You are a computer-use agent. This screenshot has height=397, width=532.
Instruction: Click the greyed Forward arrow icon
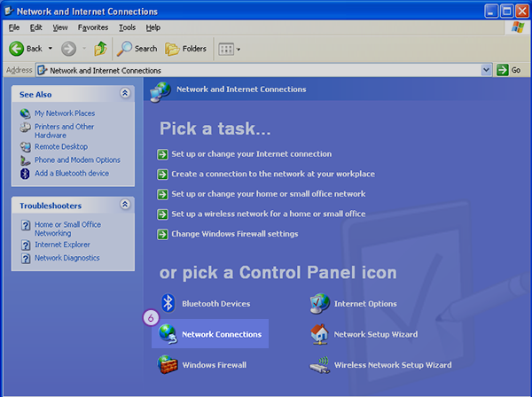pyautogui.click(x=68, y=49)
